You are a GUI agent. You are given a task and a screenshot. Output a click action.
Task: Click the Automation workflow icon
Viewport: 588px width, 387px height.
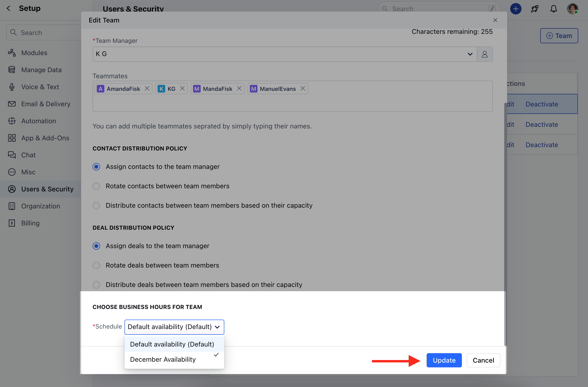[x=12, y=121]
